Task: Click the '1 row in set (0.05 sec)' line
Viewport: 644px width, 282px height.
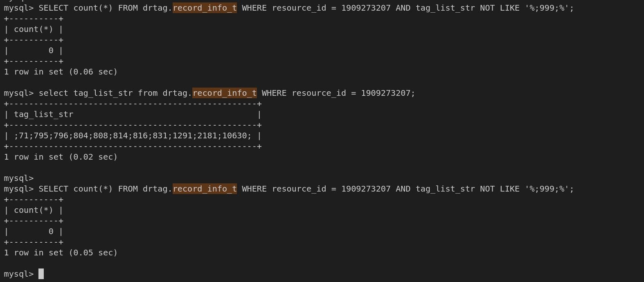Action: (61, 253)
